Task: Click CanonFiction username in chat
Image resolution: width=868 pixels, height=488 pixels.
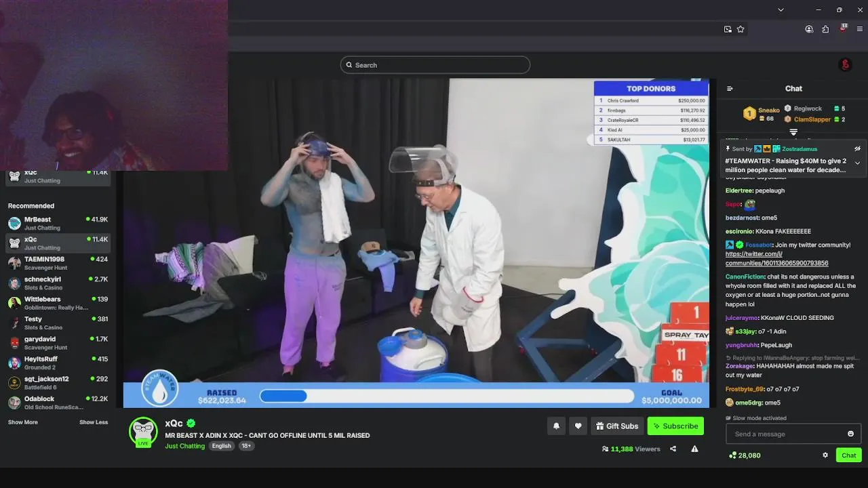Action: pos(745,277)
